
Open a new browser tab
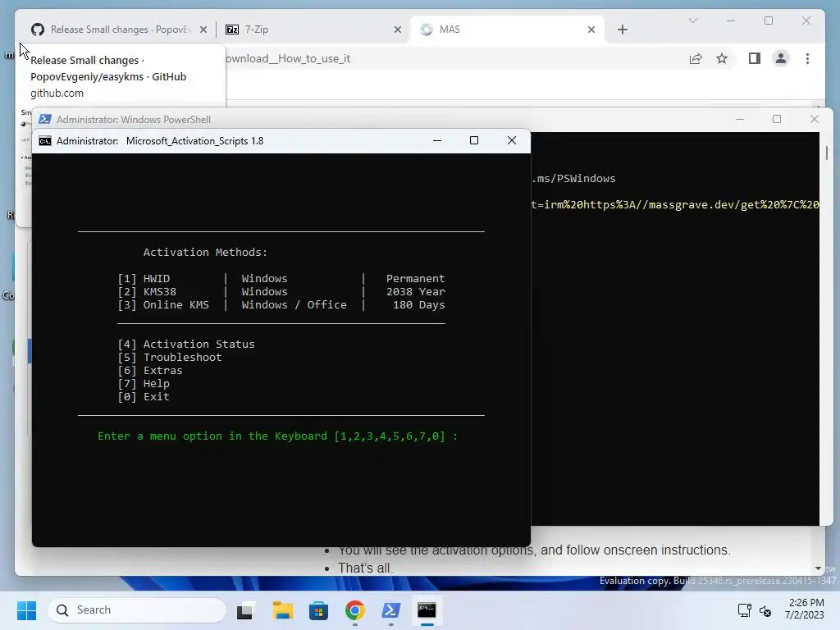coord(622,30)
